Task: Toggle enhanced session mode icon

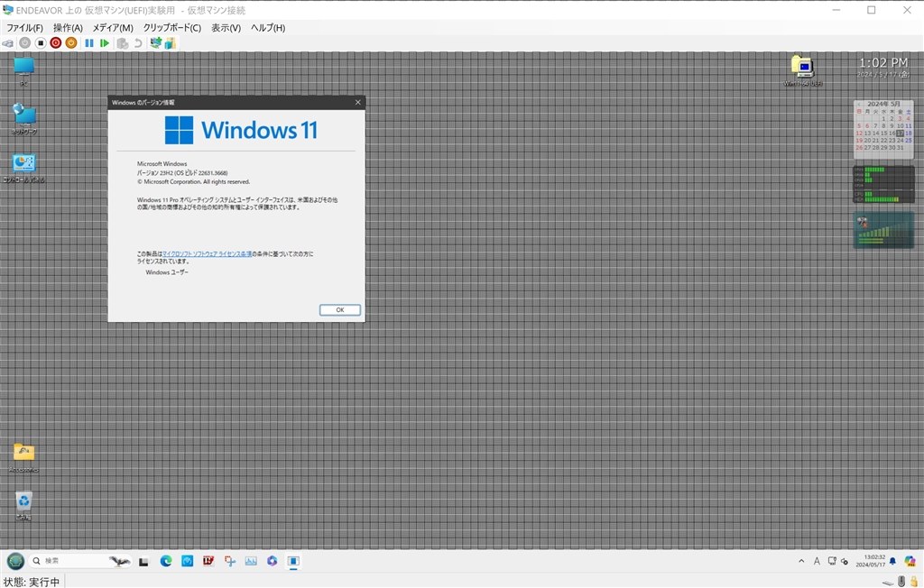Action: tap(155, 43)
